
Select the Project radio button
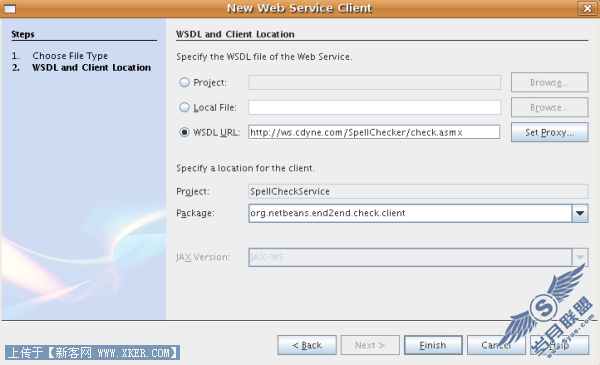[184, 82]
